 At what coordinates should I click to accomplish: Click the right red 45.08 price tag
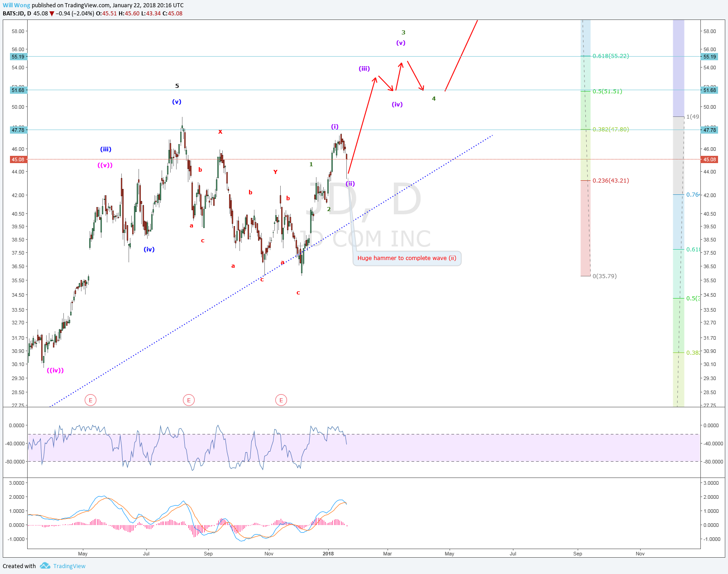pyautogui.click(x=709, y=159)
